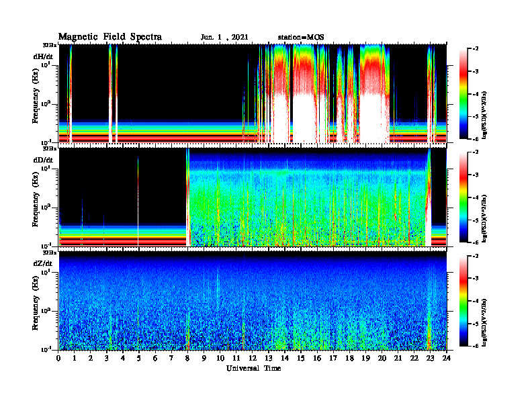Click the log(PSD) label beside dZ/dt color bar
The image size is (532, 411).
[x=484, y=322]
